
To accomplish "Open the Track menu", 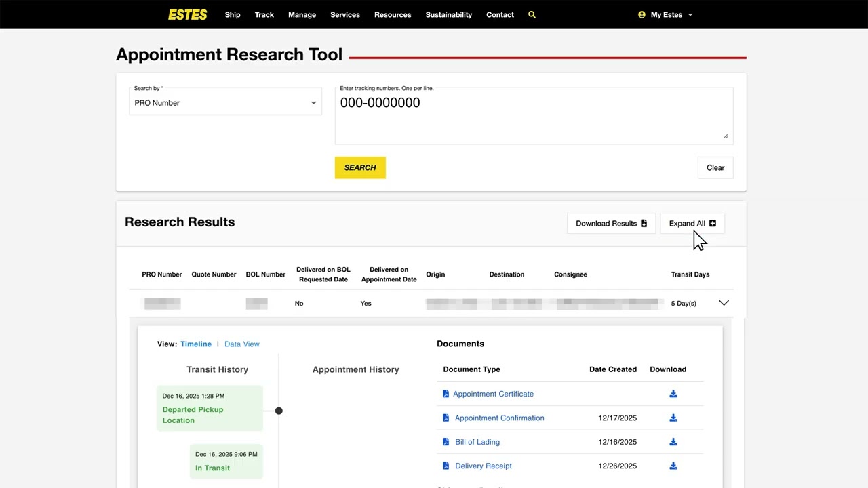I will (264, 14).
